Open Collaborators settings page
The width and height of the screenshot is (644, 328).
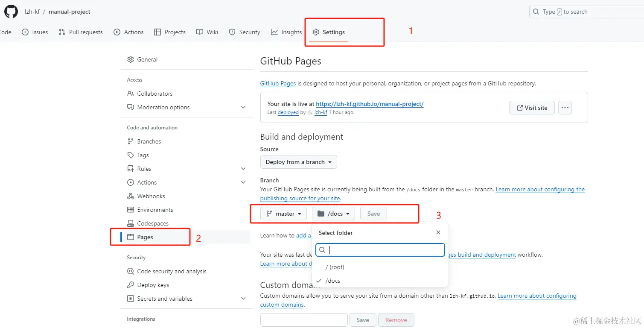[154, 94]
